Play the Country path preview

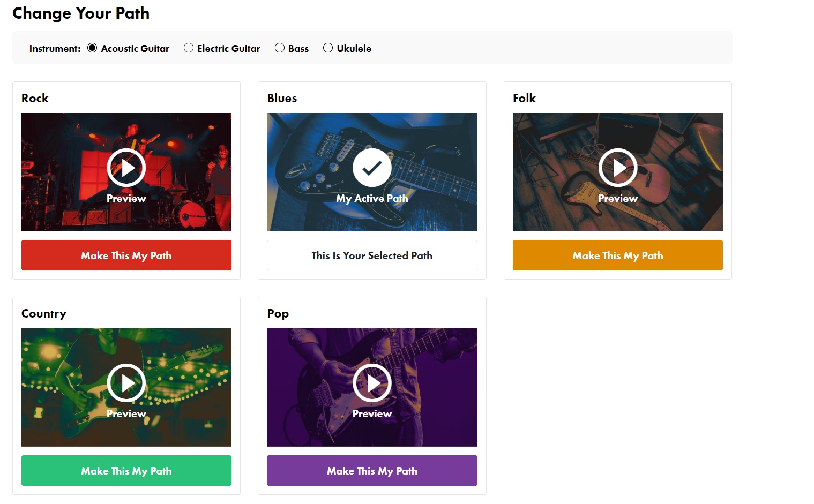[x=126, y=383]
